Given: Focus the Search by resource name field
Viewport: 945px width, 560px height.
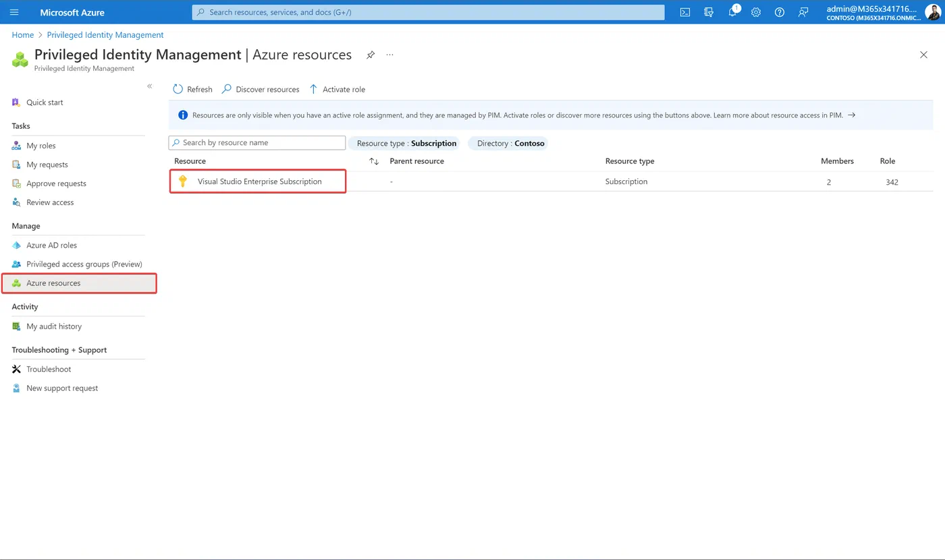Looking at the screenshot, I should [257, 143].
